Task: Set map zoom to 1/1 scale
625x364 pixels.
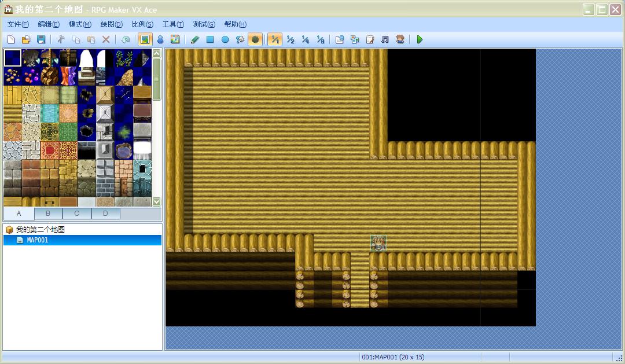Action: pos(275,39)
